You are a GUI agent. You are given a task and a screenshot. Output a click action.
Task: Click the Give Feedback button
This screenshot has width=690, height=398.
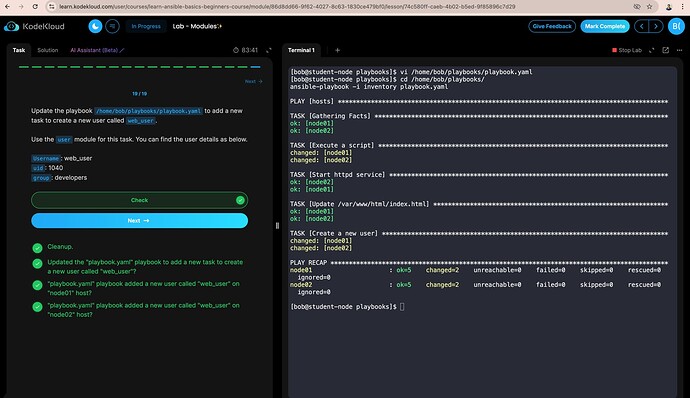tap(552, 26)
